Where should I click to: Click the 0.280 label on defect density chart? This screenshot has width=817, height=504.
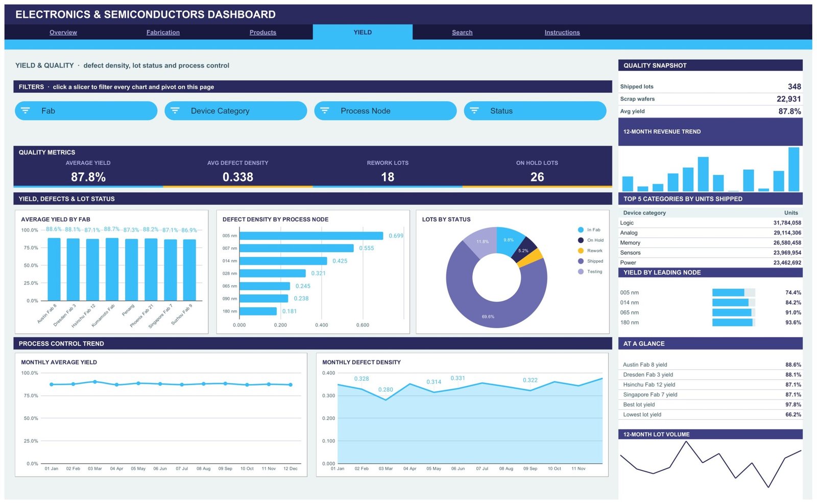pos(386,390)
